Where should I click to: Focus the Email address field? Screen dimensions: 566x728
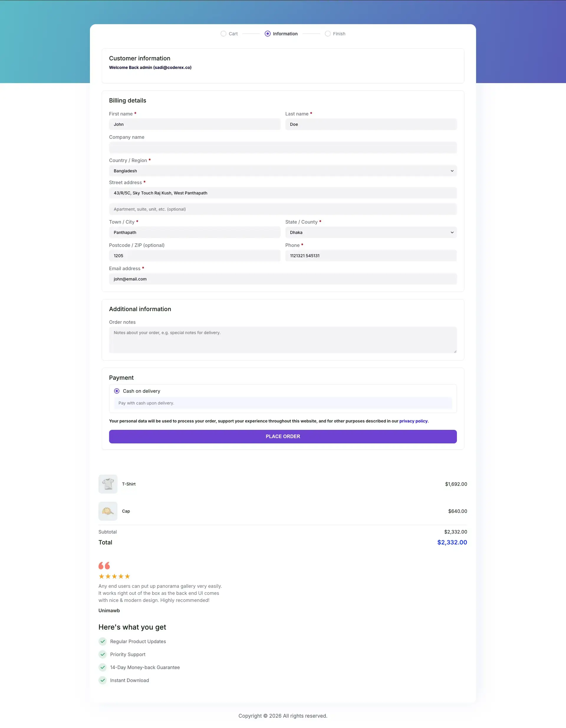click(282, 279)
